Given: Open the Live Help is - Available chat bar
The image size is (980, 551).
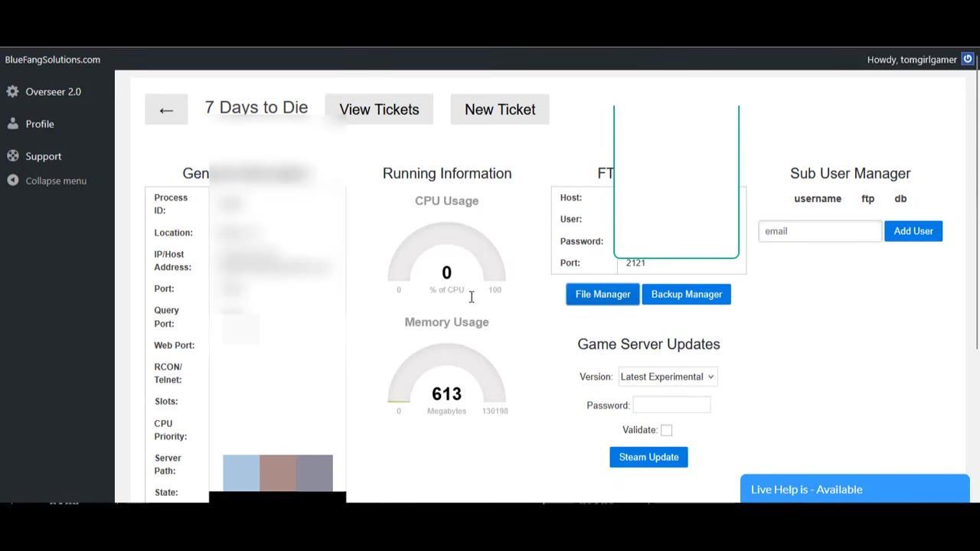Looking at the screenshot, I should pyautogui.click(x=855, y=489).
